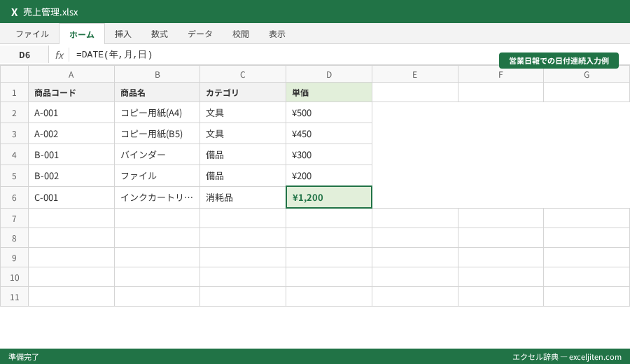Open the 校閲 tab

tap(241, 34)
